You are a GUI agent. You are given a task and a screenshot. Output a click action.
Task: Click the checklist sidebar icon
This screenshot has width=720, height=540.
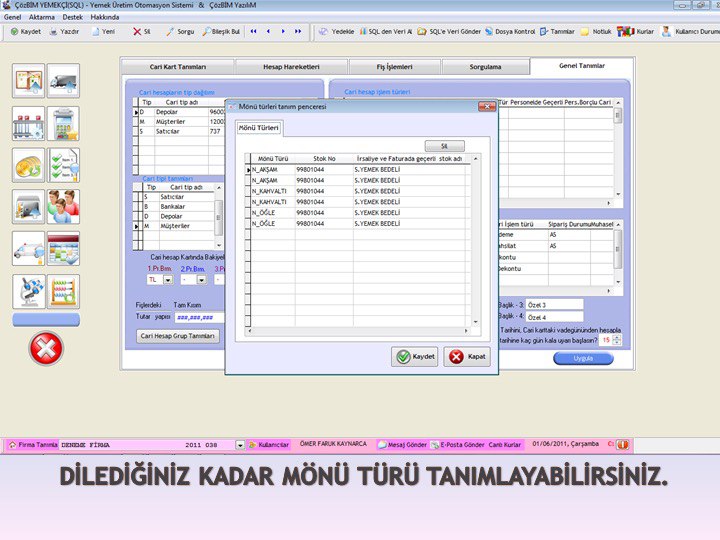click(63, 165)
